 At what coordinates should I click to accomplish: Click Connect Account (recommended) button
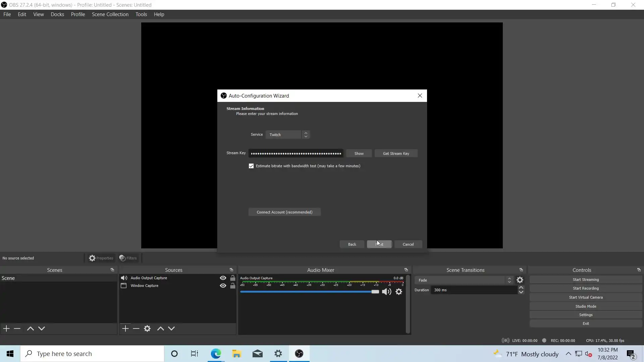pyautogui.click(x=284, y=212)
